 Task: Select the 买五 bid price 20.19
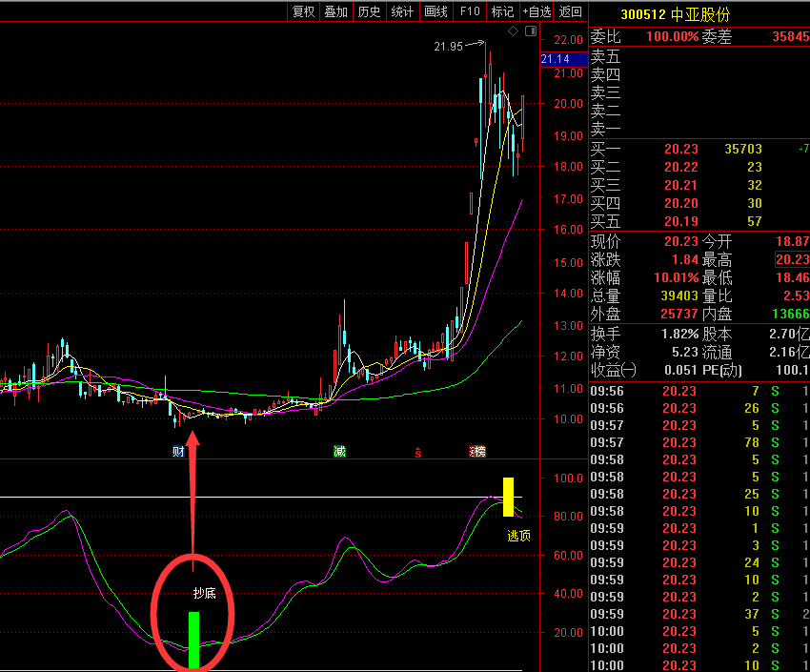[x=680, y=221]
